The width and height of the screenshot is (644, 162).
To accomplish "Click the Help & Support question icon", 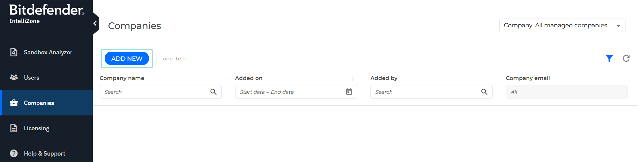I will pos(14,154).
